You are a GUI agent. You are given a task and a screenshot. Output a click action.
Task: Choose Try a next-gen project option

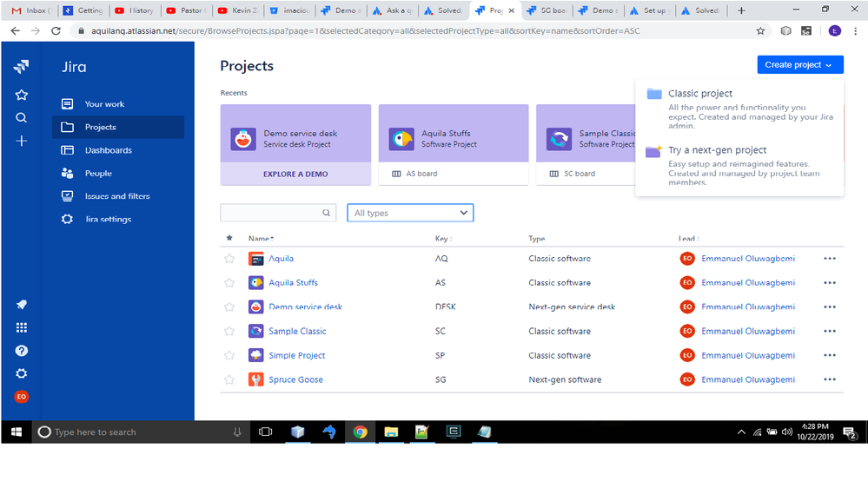tap(739, 166)
